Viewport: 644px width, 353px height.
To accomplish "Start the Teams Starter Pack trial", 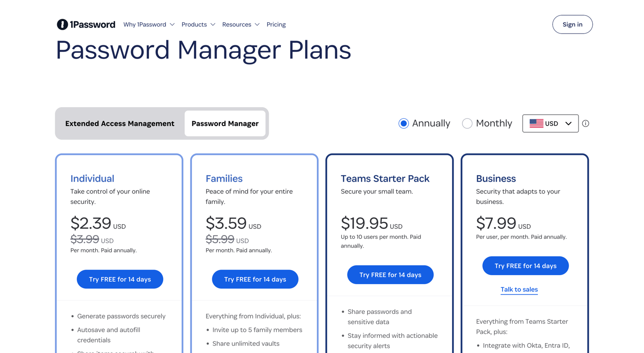I will [390, 274].
